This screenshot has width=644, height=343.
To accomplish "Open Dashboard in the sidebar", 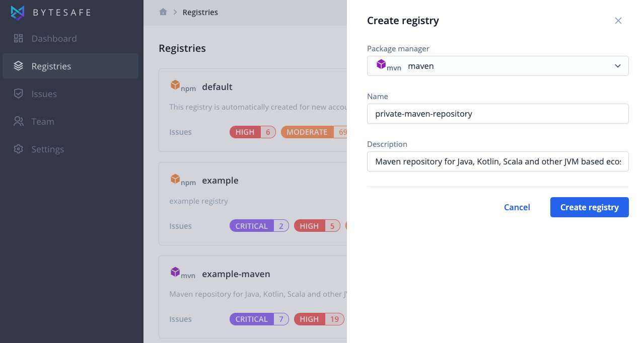I will coord(70,38).
